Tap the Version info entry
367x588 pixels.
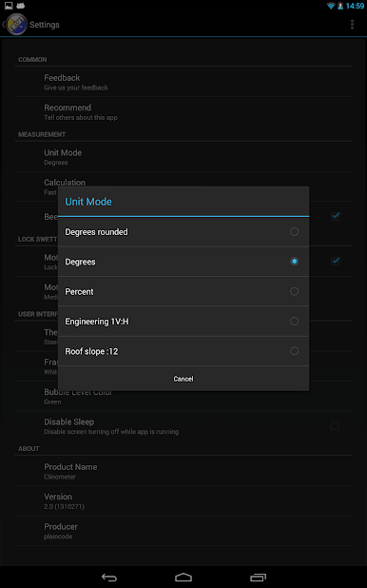pos(183,500)
